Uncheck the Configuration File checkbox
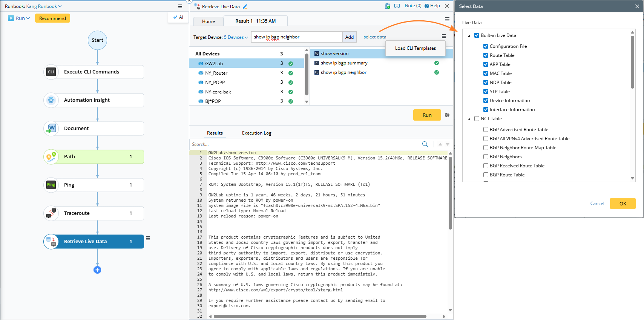 click(x=486, y=46)
